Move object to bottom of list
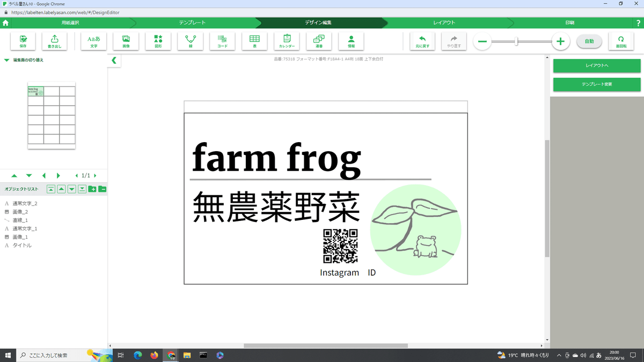Viewport: 644px width, 362px height. [x=82, y=189]
